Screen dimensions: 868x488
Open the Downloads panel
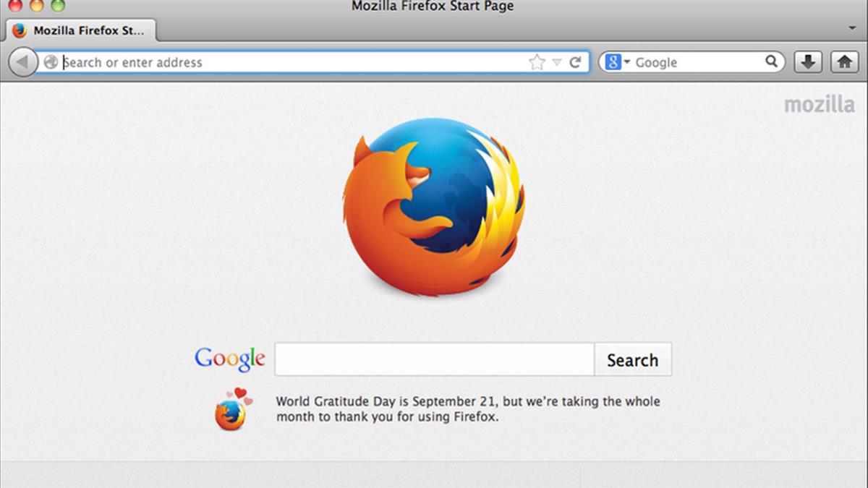[x=808, y=62]
